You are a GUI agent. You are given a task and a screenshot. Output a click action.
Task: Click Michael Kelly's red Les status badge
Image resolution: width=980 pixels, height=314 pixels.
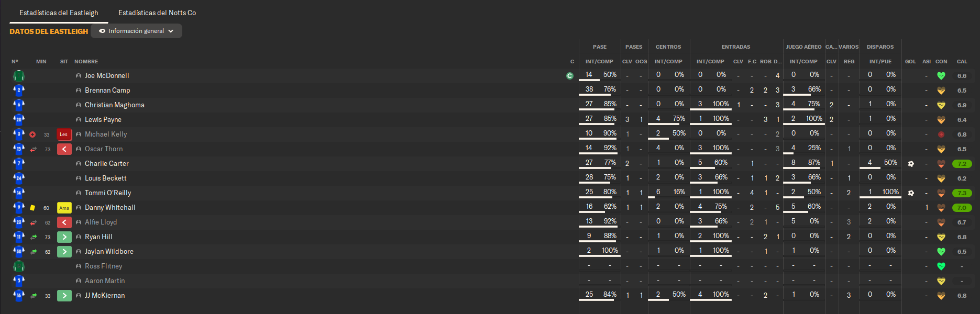pos(64,134)
